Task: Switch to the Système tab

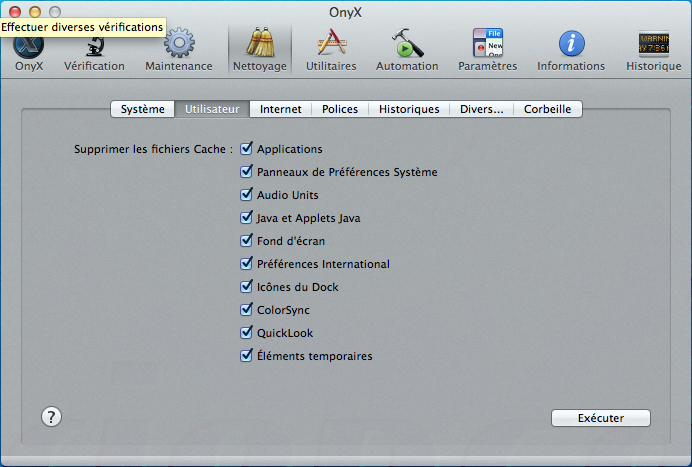Action: coord(143,109)
